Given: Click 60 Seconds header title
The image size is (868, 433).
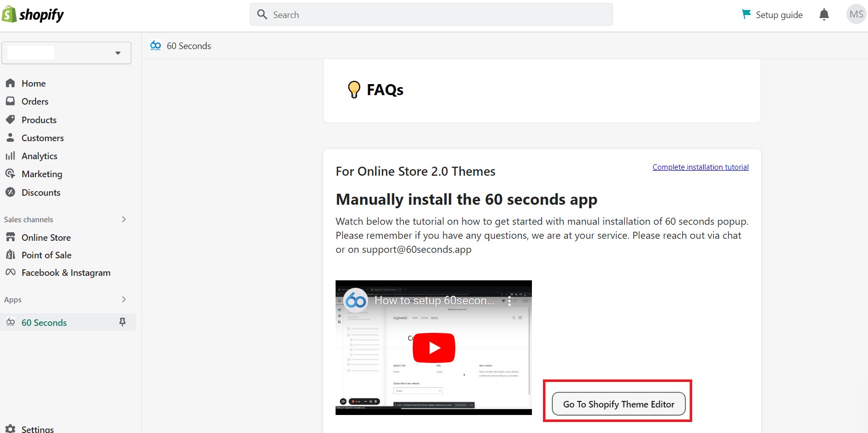Looking at the screenshot, I should [189, 46].
